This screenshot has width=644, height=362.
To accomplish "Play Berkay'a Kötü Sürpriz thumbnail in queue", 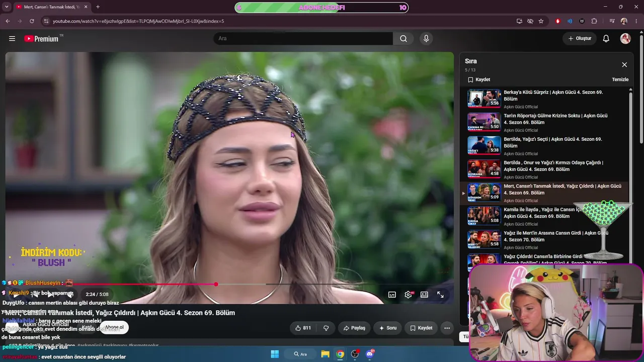I will (x=484, y=98).
